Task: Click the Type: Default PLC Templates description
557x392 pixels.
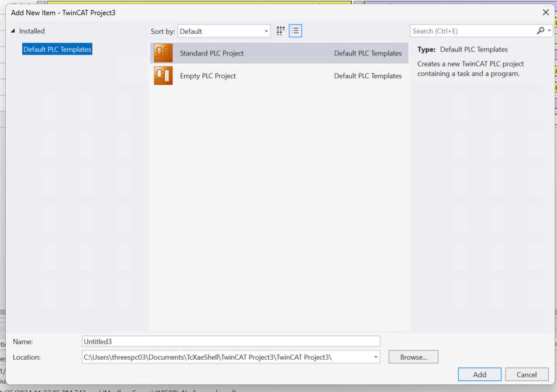Action: pos(462,49)
